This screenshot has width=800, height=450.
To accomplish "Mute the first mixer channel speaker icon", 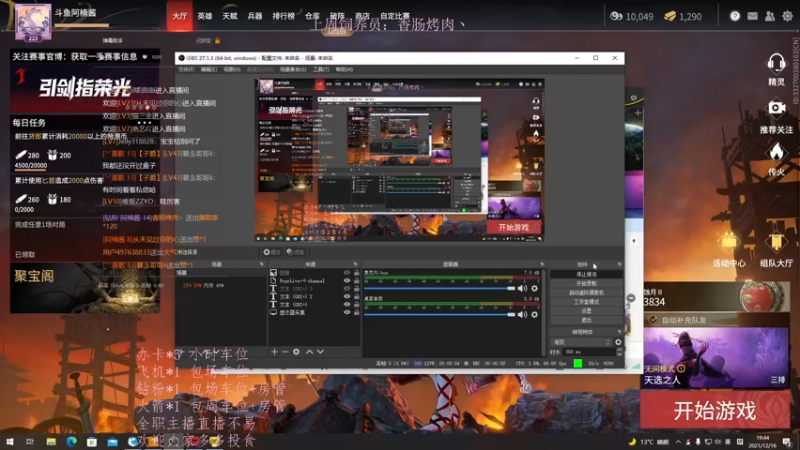I will point(522,288).
